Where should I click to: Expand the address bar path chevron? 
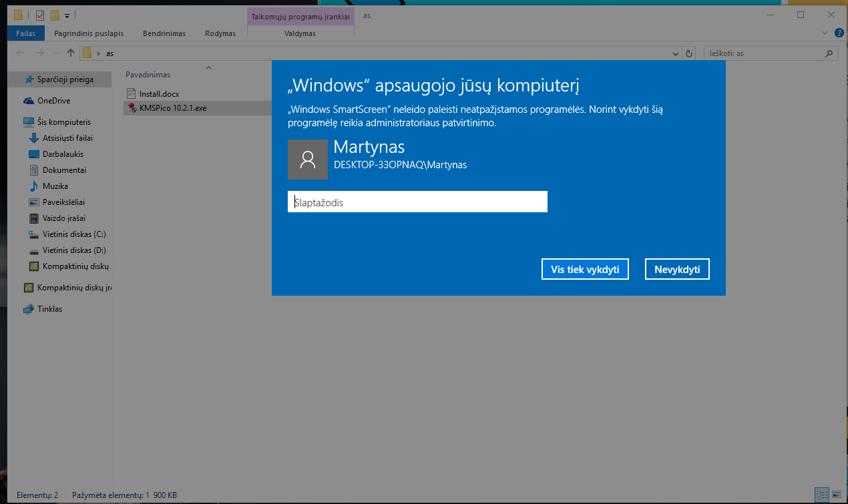click(x=99, y=53)
